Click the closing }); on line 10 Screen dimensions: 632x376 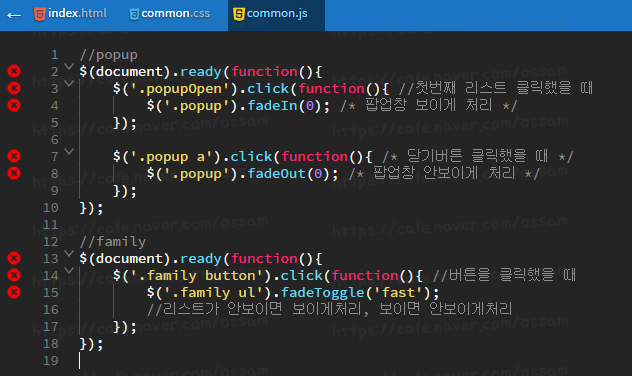pos(91,208)
